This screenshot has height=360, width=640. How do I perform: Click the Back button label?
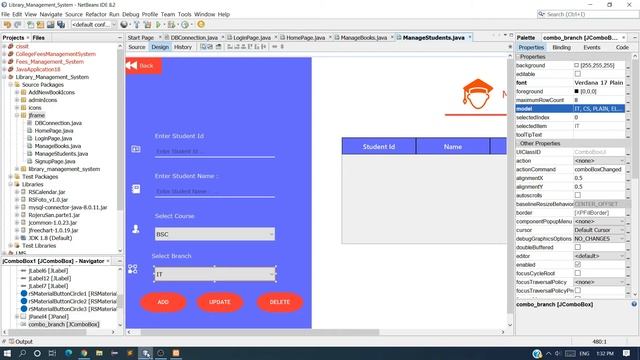(x=146, y=66)
